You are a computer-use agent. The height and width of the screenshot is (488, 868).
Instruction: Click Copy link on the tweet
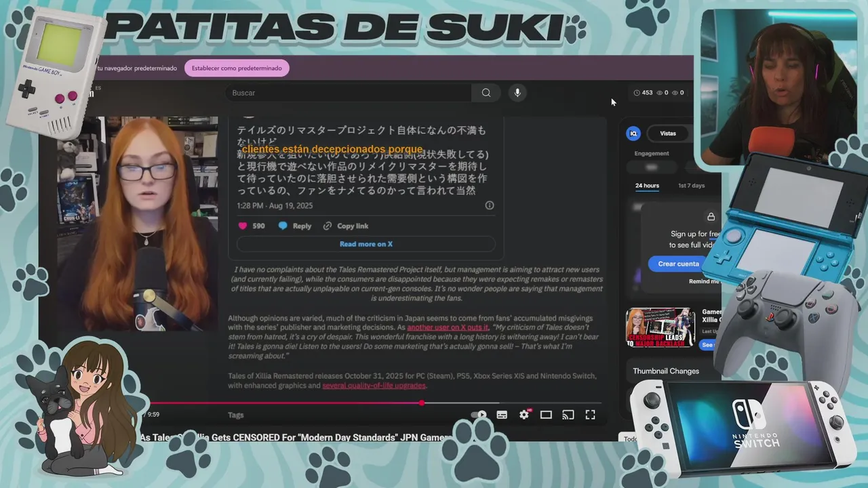coord(346,226)
